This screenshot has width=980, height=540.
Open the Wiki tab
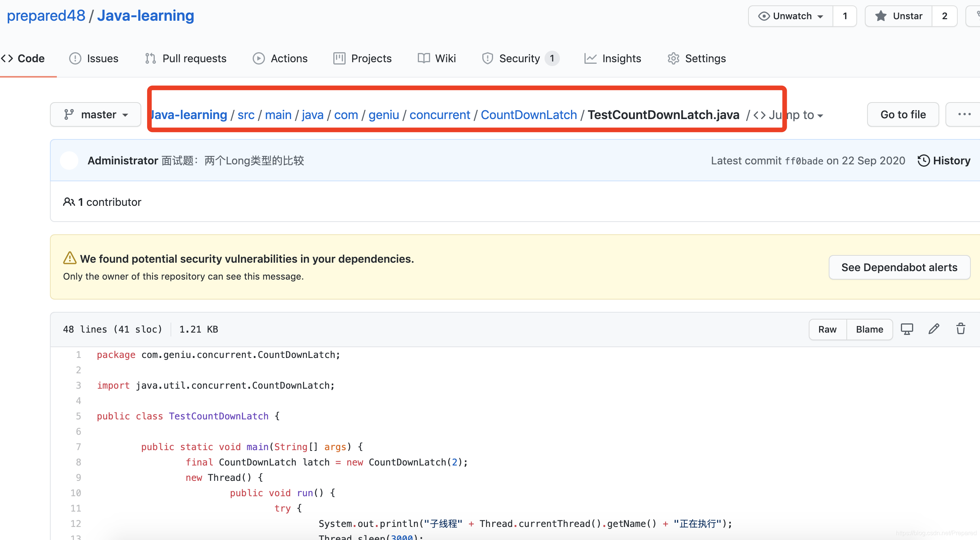tap(437, 58)
